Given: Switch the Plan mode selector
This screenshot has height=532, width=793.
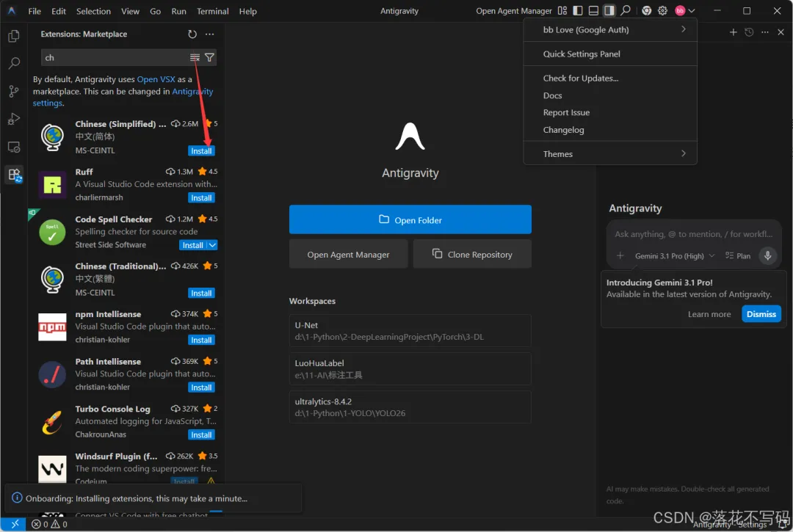Looking at the screenshot, I should [x=738, y=255].
